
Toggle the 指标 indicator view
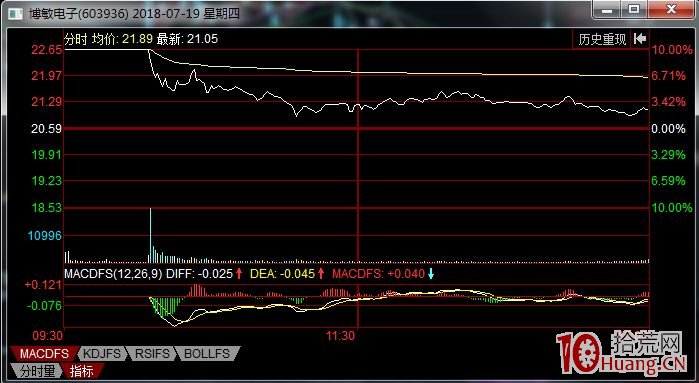[82, 371]
